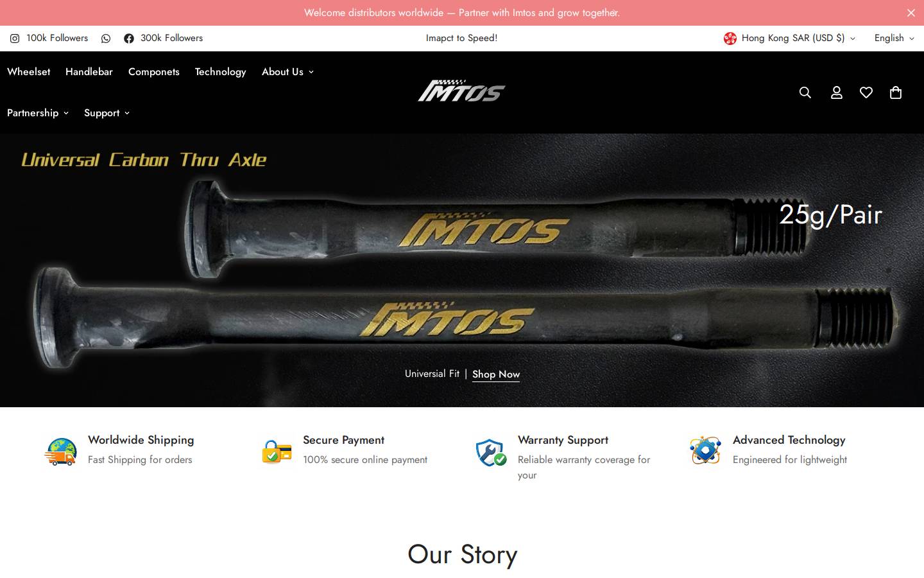Click the IMTOS logo in header
The width and height of the screenshot is (924, 578).
tap(462, 92)
